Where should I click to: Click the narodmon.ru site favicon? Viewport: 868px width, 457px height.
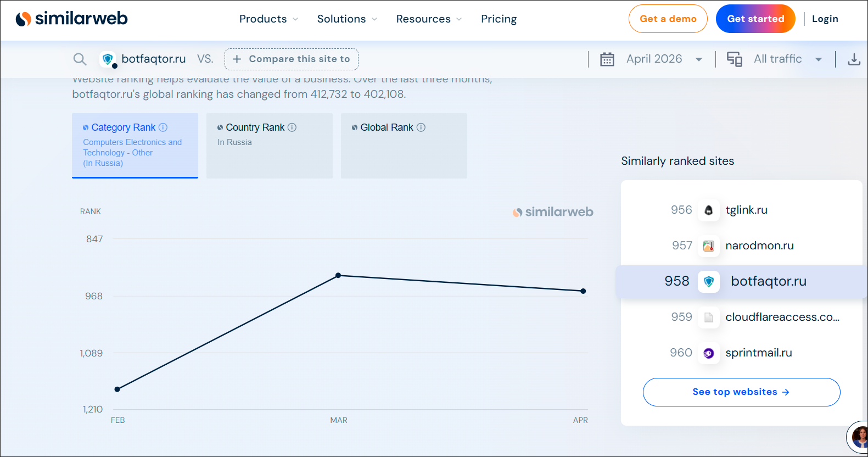709,246
